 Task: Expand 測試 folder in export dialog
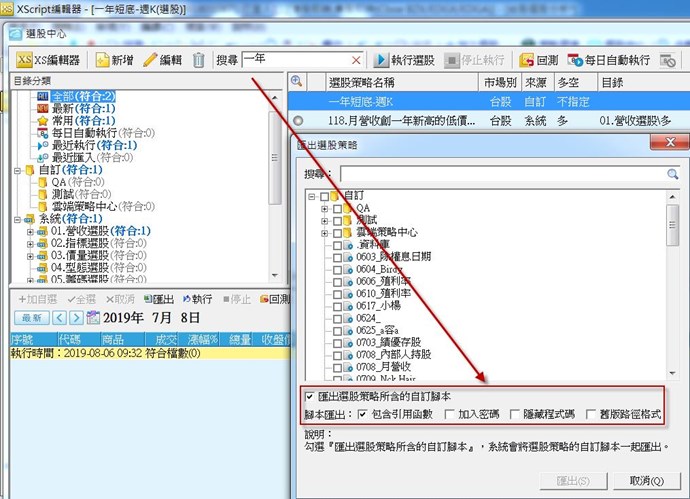pos(325,221)
